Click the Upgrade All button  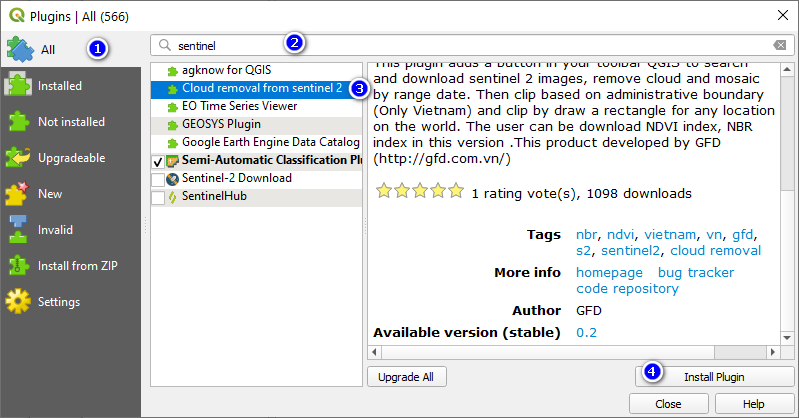click(406, 377)
